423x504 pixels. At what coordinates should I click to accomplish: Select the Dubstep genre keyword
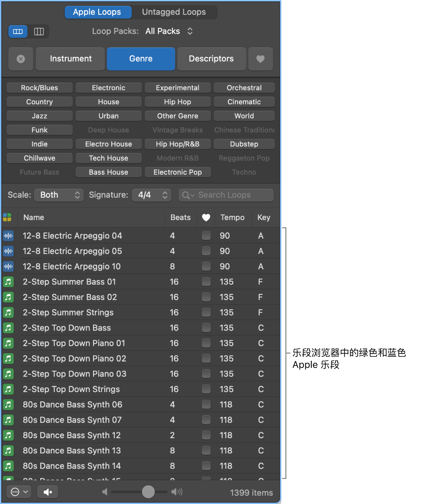pyautogui.click(x=244, y=144)
